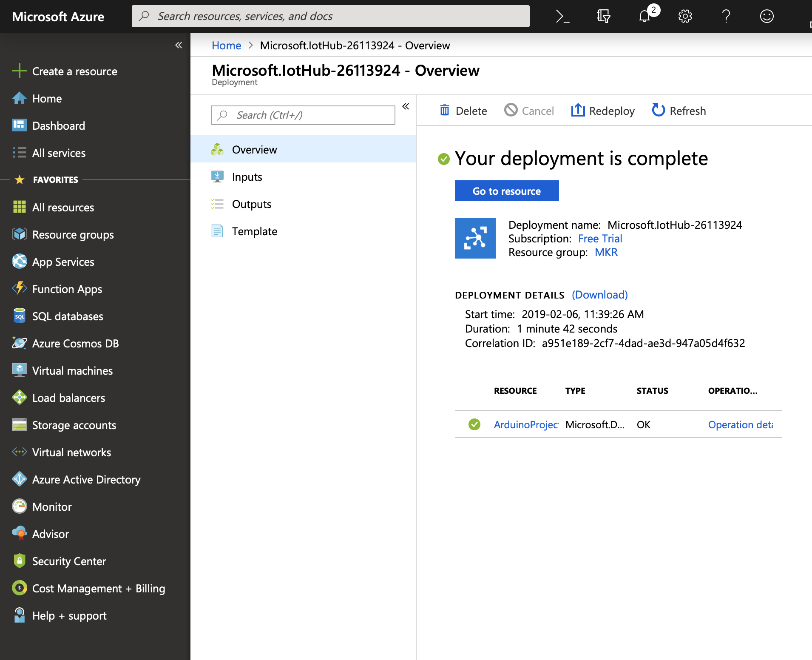Download the deployment details

pyautogui.click(x=599, y=294)
